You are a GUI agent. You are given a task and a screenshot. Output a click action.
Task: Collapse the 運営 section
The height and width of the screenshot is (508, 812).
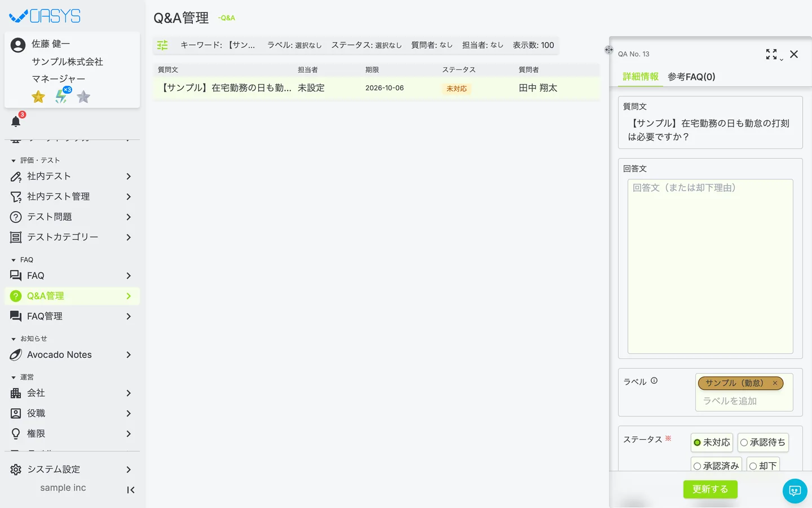pyautogui.click(x=14, y=378)
